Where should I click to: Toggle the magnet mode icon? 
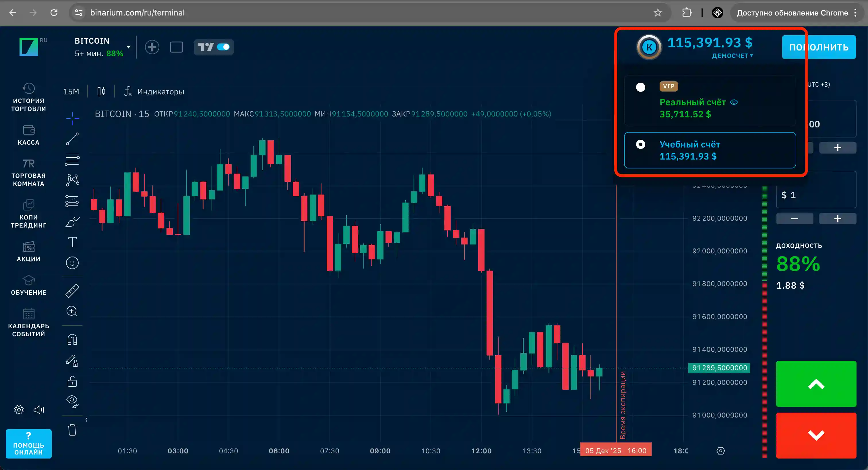pos(72,340)
